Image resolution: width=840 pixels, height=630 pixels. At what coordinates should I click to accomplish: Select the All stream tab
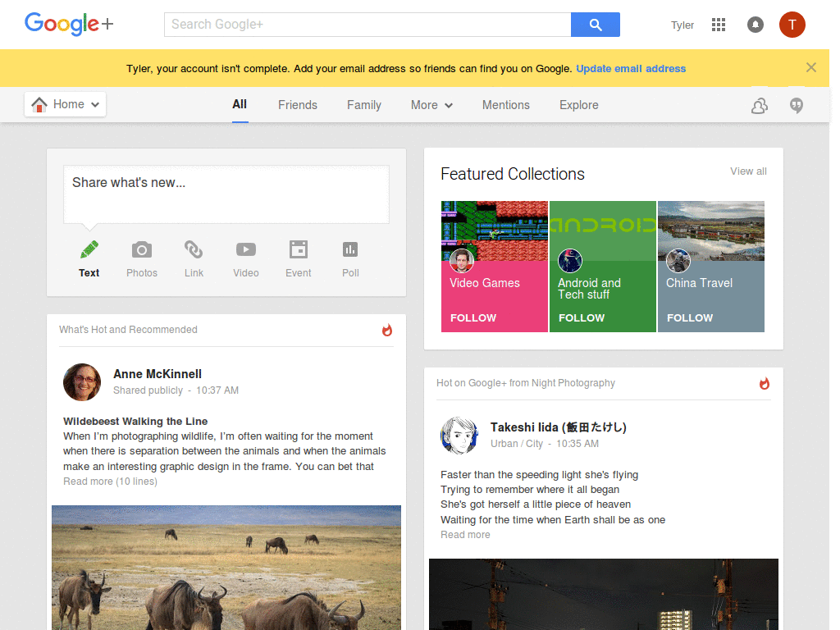click(240, 105)
